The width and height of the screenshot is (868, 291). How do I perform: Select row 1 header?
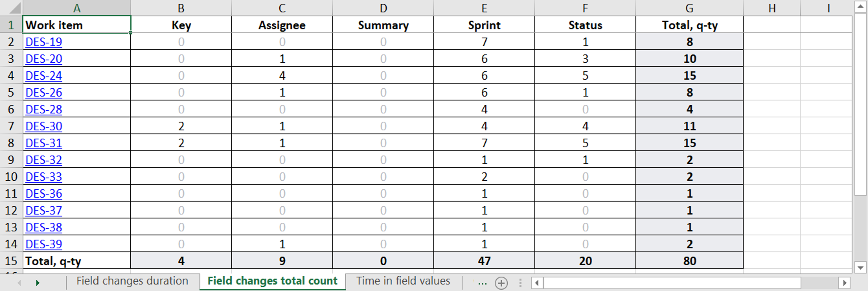pos(11,25)
